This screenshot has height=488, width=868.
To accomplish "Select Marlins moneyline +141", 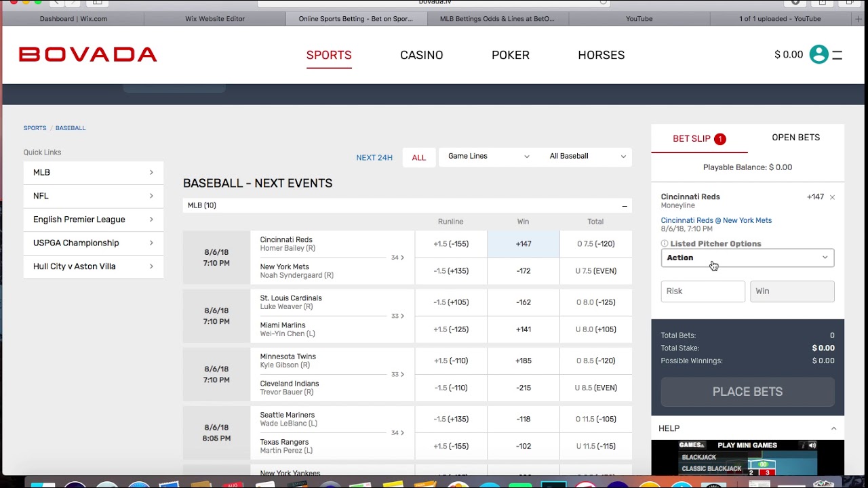I will tap(524, 329).
